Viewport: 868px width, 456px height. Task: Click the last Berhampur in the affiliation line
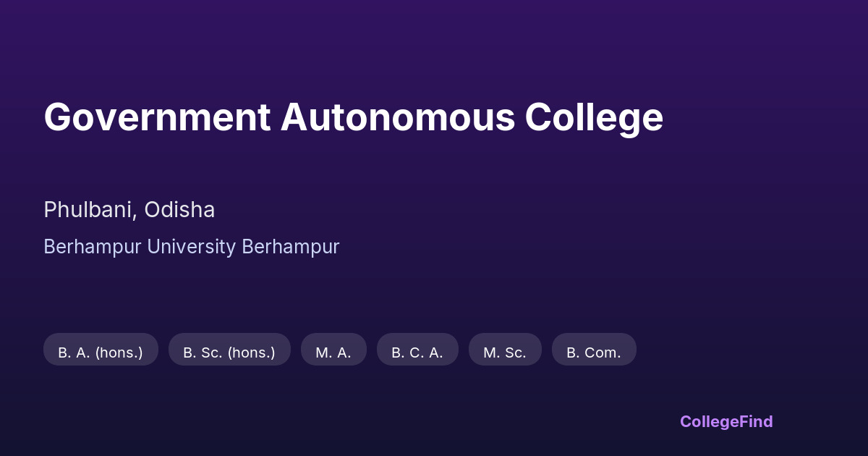pyautogui.click(x=291, y=247)
